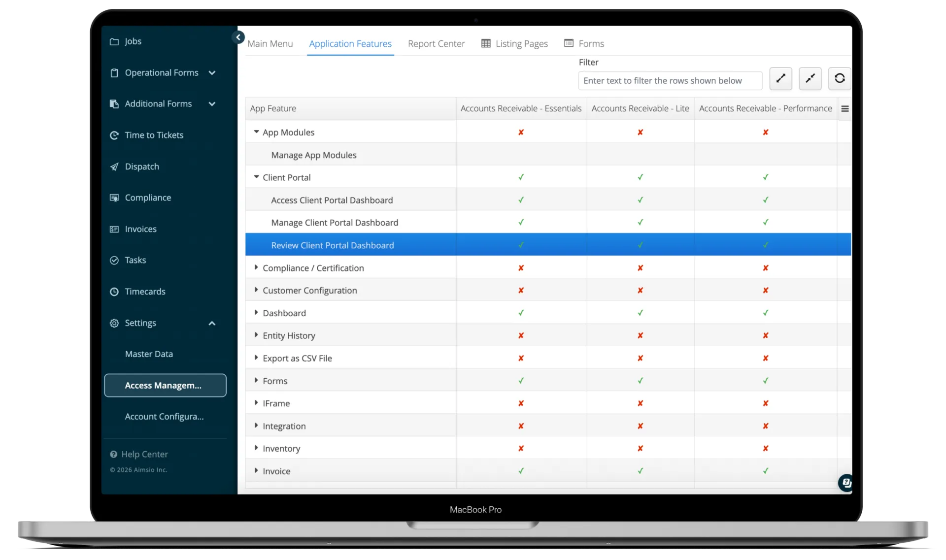The image size is (946, 560).
Task: Toggle Manage Client Portal Dashboard for Essentials
Action: [521, 222]
